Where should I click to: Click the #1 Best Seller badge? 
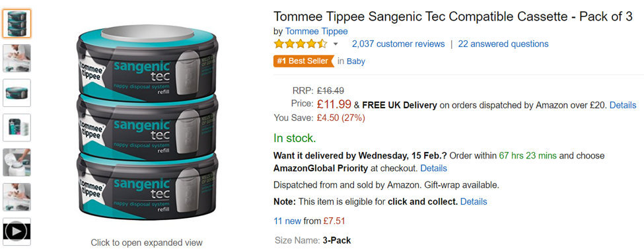[x=304, y=61]
